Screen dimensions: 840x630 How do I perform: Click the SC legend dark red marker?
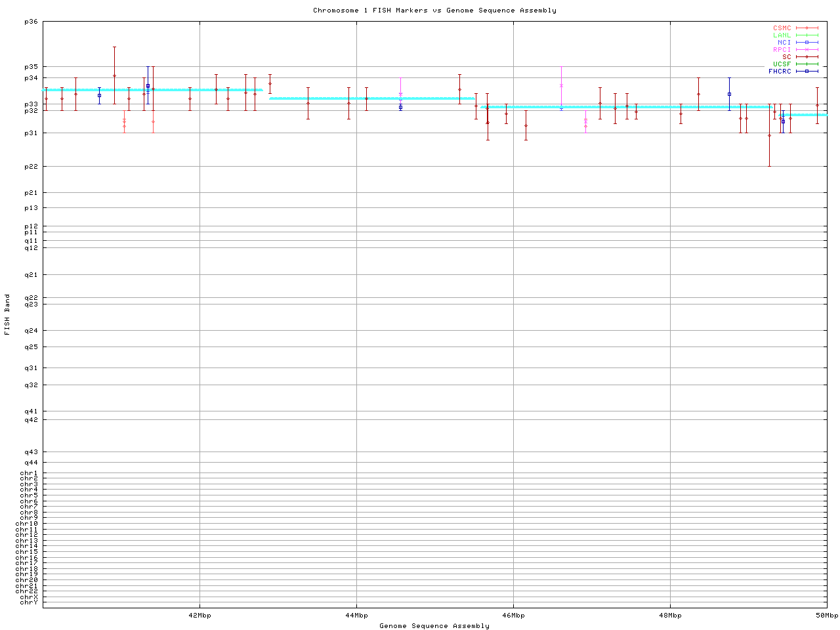tap(807, 57)
